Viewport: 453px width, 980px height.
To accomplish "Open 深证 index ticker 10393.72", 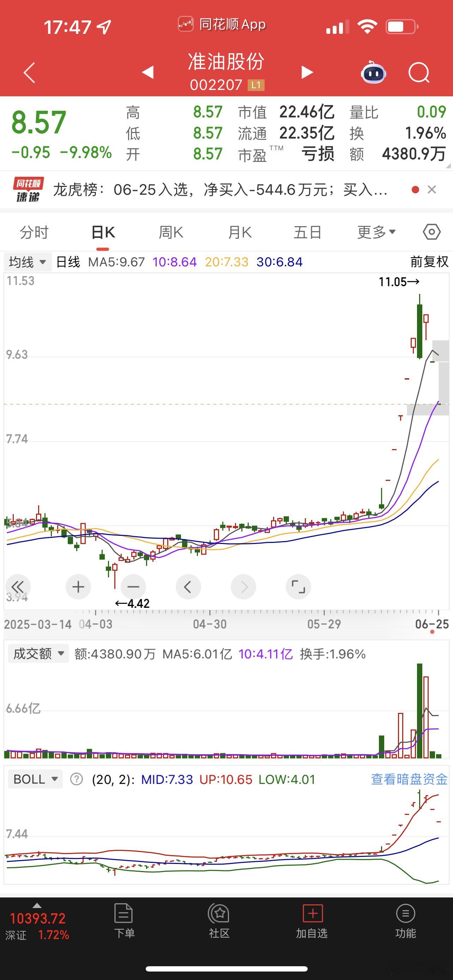I will click(37, 926).
